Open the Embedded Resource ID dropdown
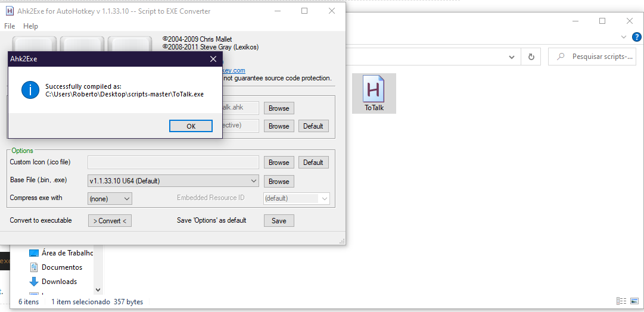 click(x=296, y=198)
